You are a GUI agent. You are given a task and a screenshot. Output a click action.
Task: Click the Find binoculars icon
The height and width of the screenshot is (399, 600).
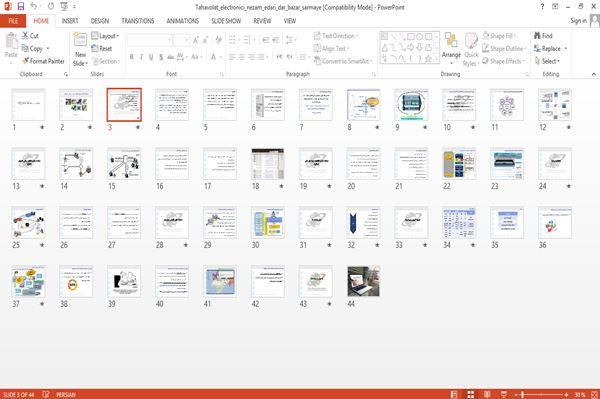[x=537, y=36]
